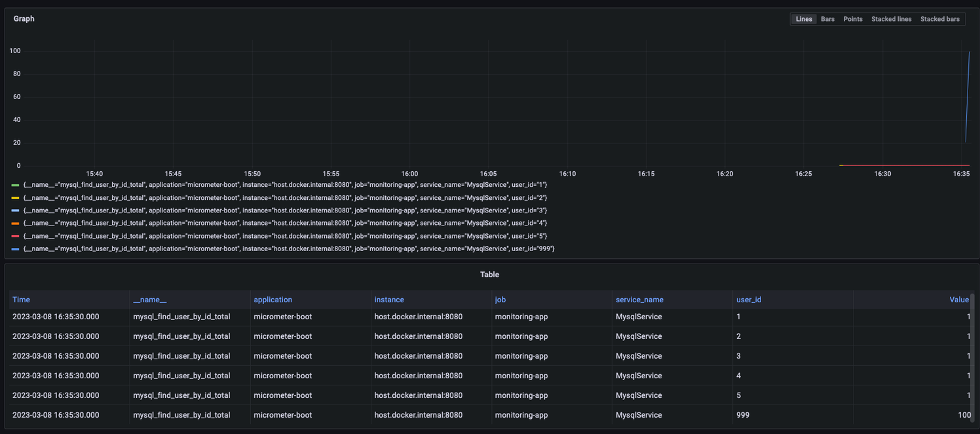This screenshot has height=434, width=980.
Task: Sort by the job column header
Action: [x=500, y=300]
